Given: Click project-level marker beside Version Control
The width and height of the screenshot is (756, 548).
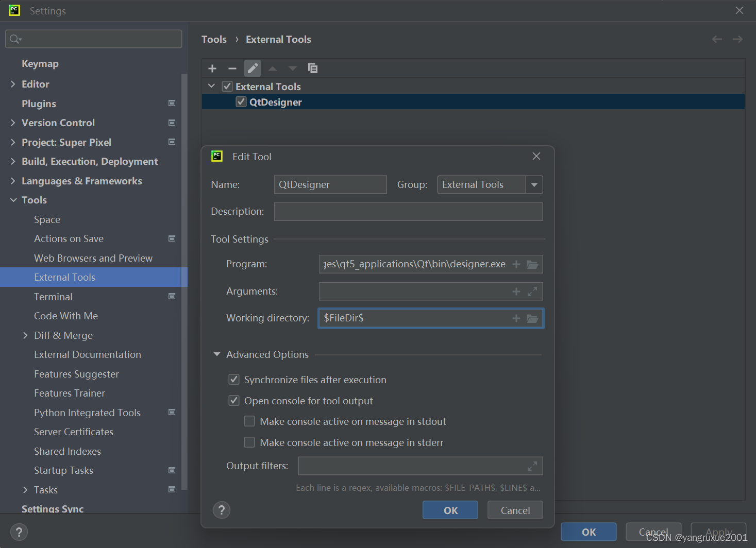Looking at the screenshot, I should (x=172, y=123).
